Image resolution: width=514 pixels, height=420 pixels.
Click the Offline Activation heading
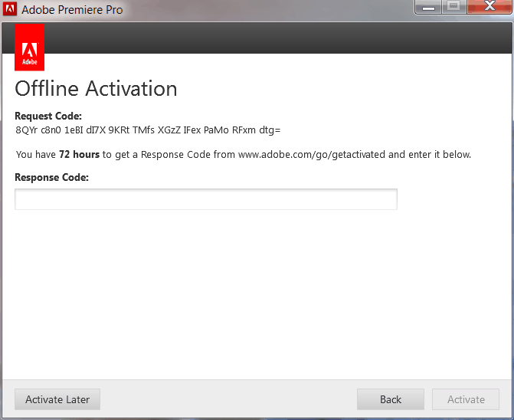click(96, 89)
